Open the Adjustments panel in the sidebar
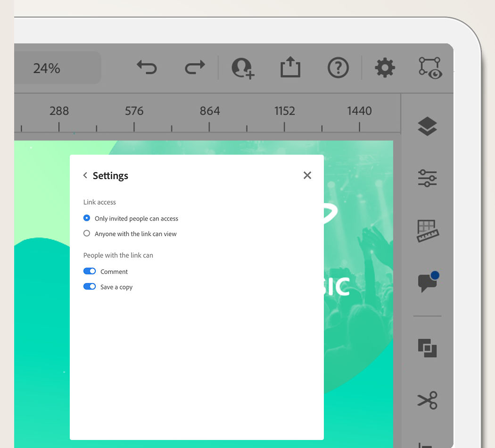 427,179
